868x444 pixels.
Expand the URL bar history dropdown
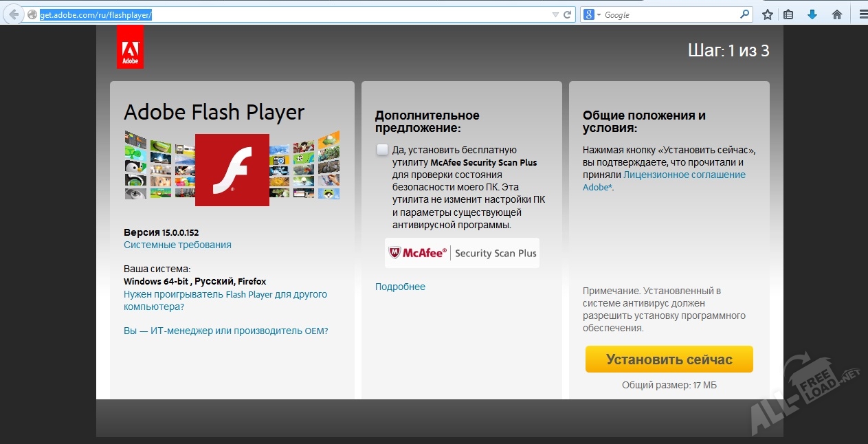[x=555, y=14]
